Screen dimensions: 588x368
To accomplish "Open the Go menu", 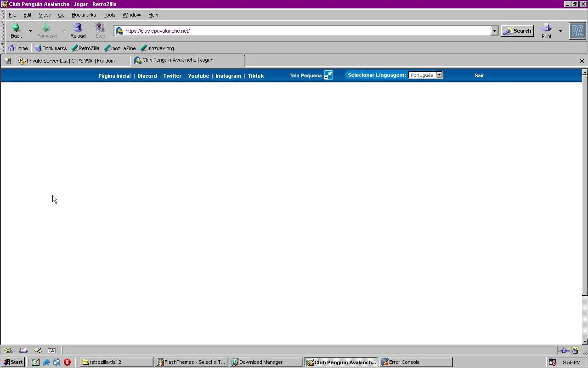I will tap(61, 15).
